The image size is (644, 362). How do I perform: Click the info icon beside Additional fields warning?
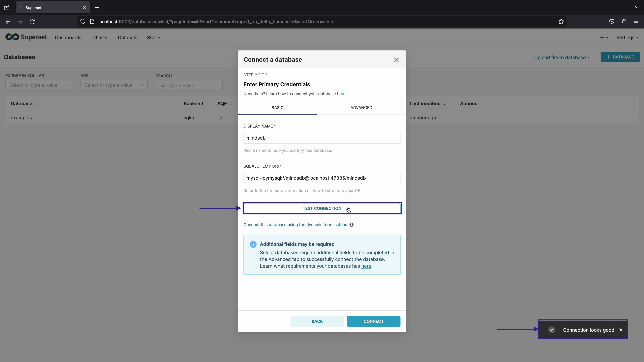253,244
